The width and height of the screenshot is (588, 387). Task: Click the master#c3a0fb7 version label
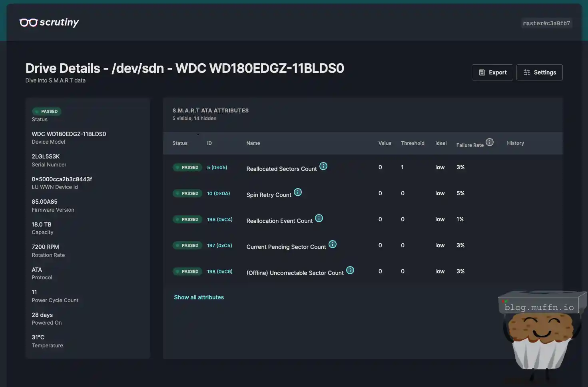546,23
